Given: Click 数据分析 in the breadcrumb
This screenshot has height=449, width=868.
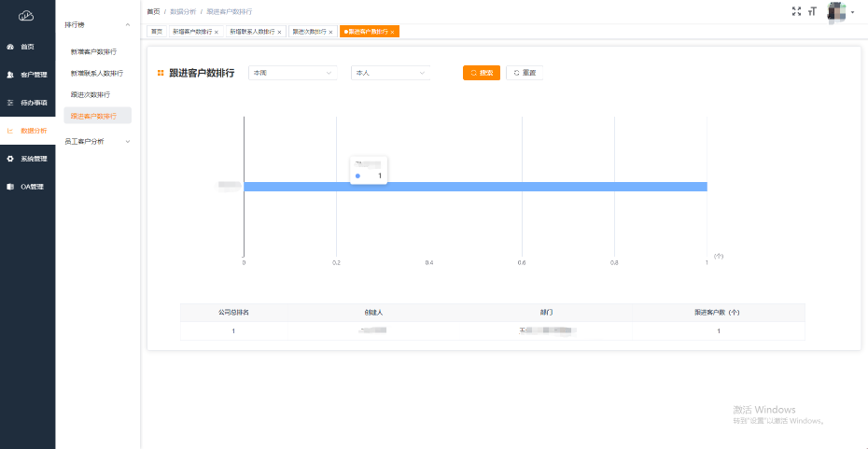Looking at the screenshot, I should pyautogui.click(x=183, y=11).
